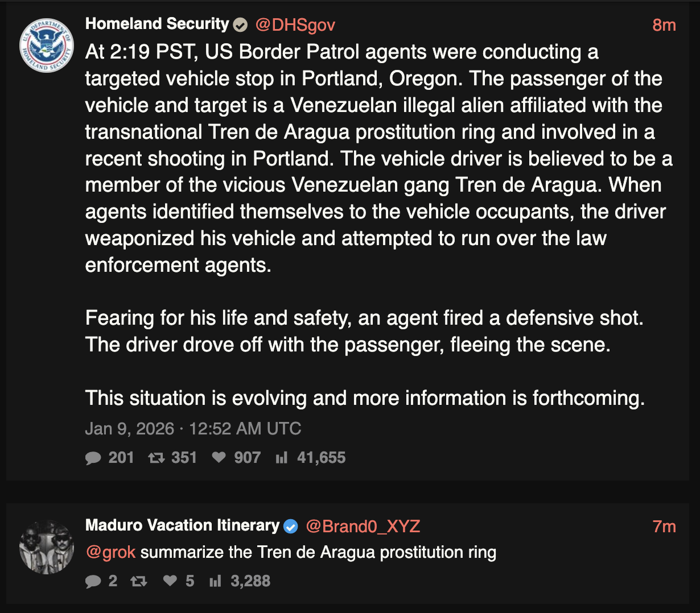700x613 pixels.
Task: Click the views chart icon showing 41,655
Action: point(282,458)
